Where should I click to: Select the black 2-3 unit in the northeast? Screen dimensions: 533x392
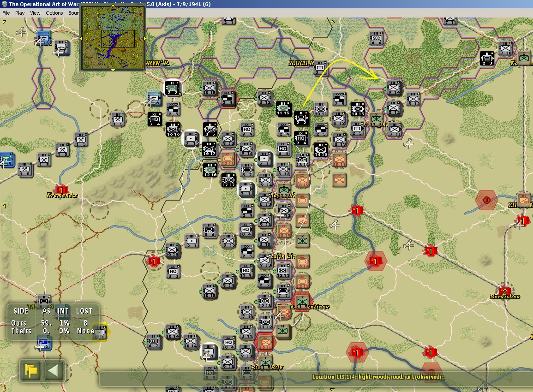click(x=487, y=59)
